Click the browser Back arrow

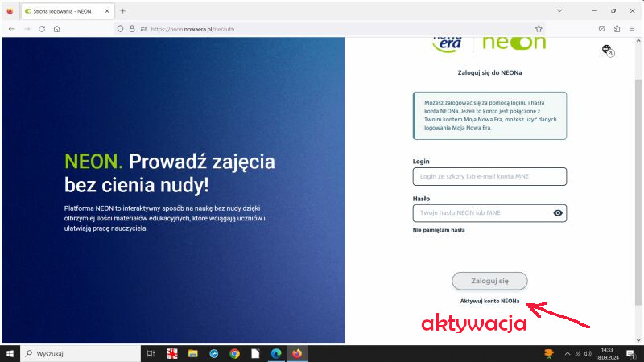pos(11,29)
